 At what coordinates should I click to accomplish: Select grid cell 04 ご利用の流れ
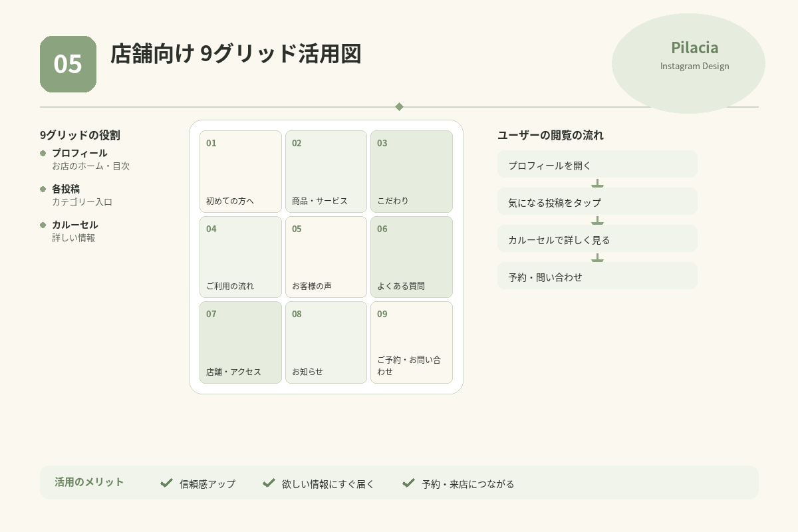tap(241, 257)
